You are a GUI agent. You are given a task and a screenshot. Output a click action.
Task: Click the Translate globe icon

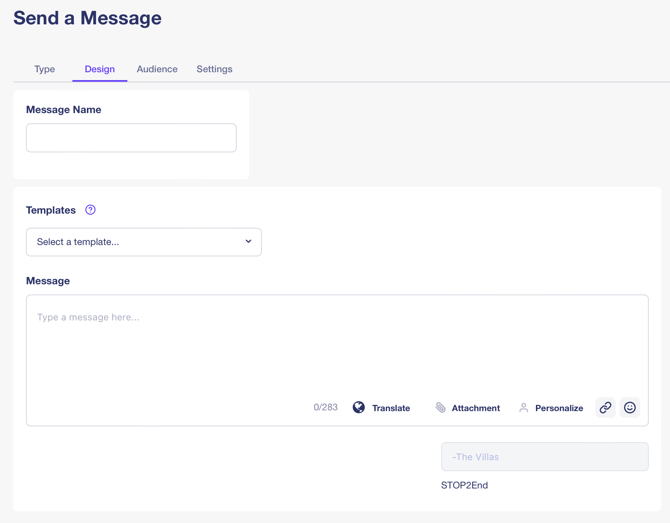[359, 408]
